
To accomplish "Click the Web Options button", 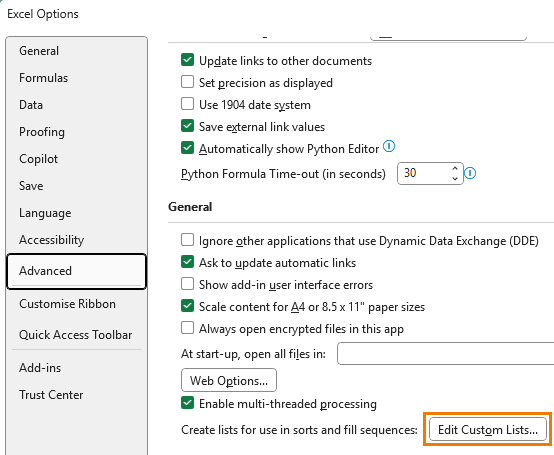I will pyautogui.click(x=229, y=380).
